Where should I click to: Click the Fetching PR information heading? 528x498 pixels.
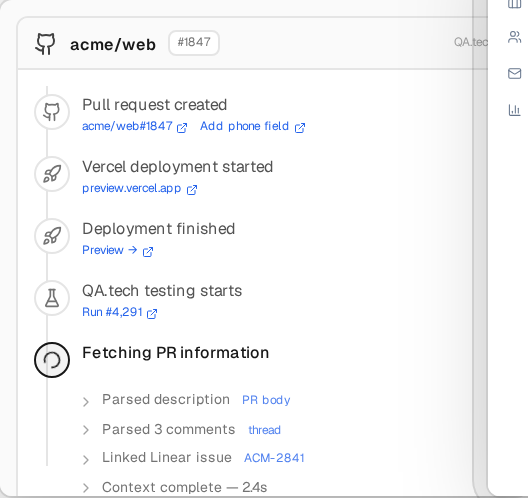point(175,353)
